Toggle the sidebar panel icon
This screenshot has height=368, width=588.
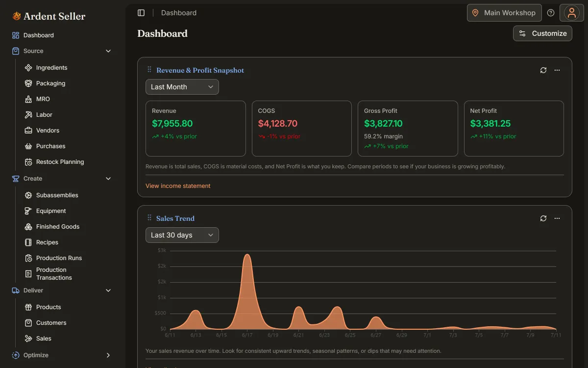click(x=141, y=13)
